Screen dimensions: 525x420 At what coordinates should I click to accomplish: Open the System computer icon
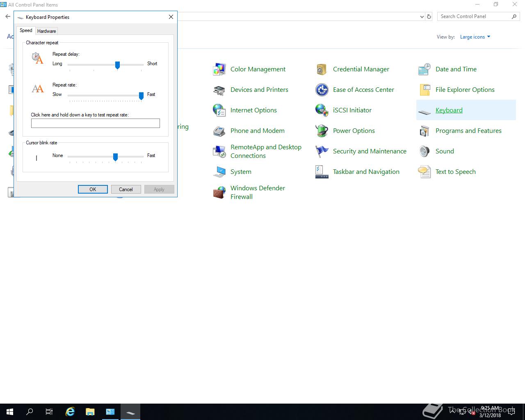[x=219, y=172]
